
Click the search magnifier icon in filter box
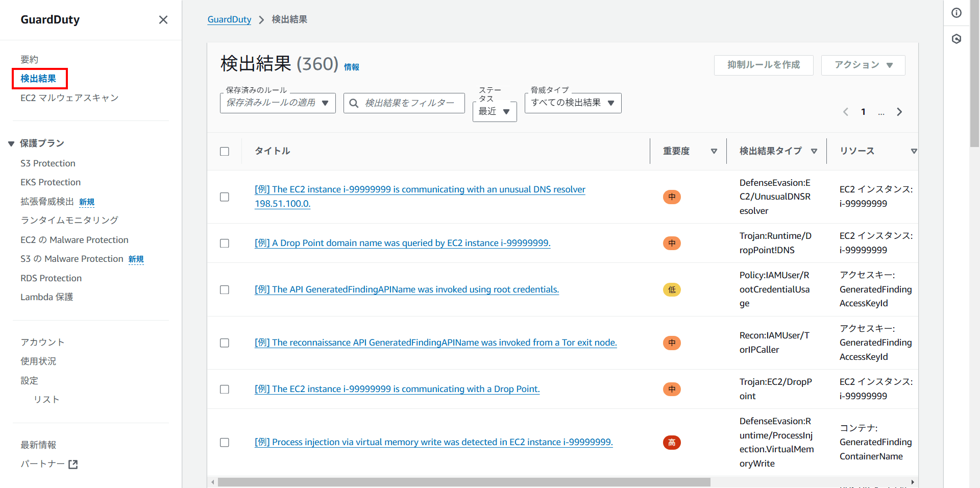[354, 103]
